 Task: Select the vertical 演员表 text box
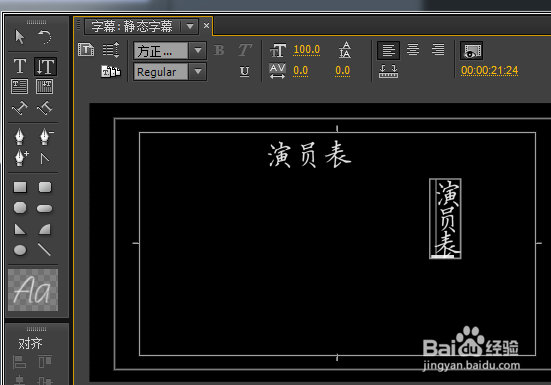coord(445,218)
